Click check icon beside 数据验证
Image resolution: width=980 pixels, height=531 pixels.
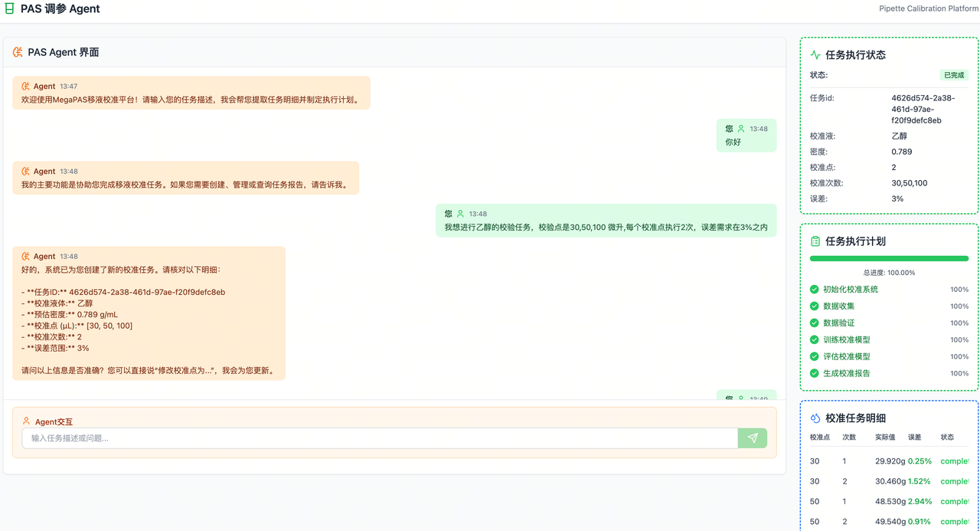[x=814, y=323]
